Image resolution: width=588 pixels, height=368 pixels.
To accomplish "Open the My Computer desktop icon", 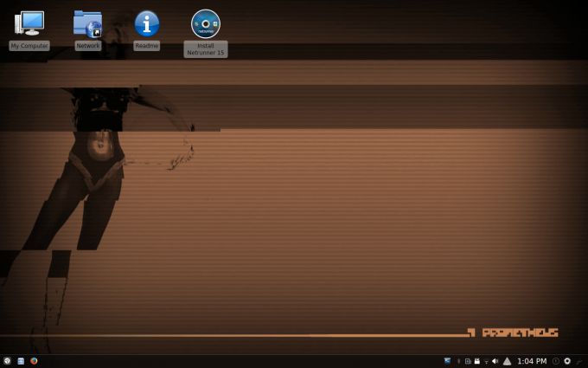I will (29, 23).
